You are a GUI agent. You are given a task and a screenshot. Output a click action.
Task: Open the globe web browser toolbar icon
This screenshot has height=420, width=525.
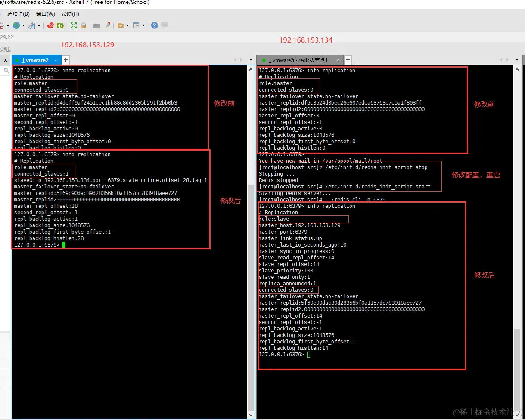(16, 25)
